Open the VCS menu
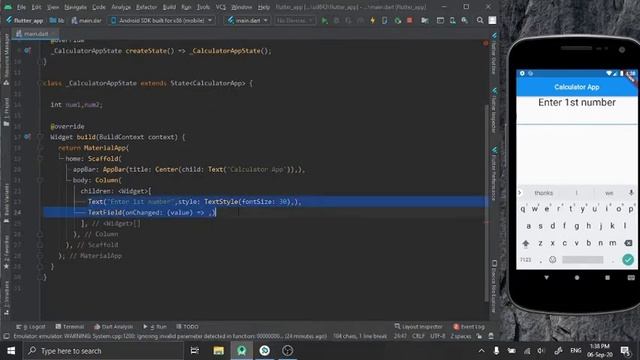640x360 pixels. 220,7
